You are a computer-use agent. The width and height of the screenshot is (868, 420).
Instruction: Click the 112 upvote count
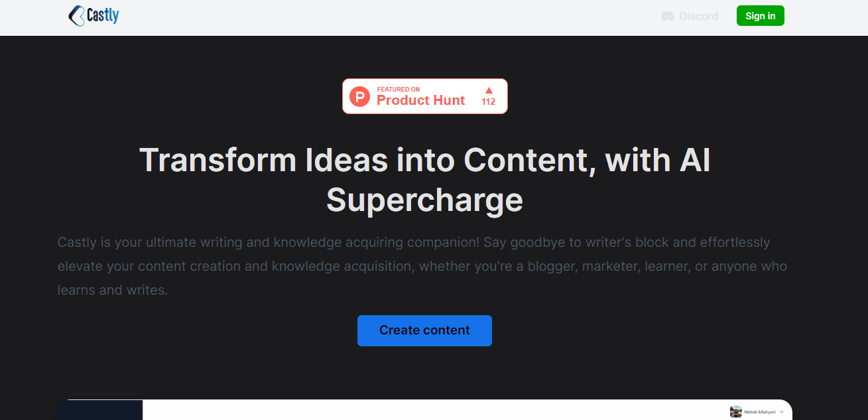[489, 102]
